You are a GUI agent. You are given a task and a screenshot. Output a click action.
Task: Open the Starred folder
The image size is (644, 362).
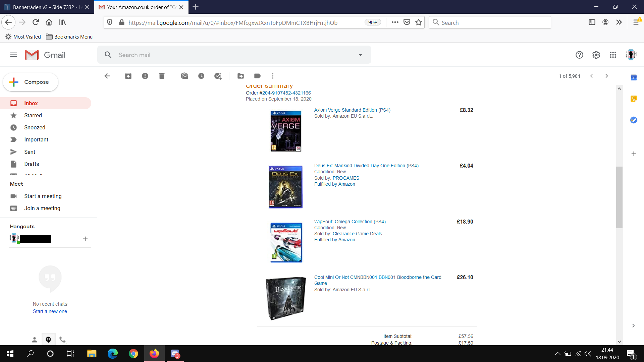point(46,115)
